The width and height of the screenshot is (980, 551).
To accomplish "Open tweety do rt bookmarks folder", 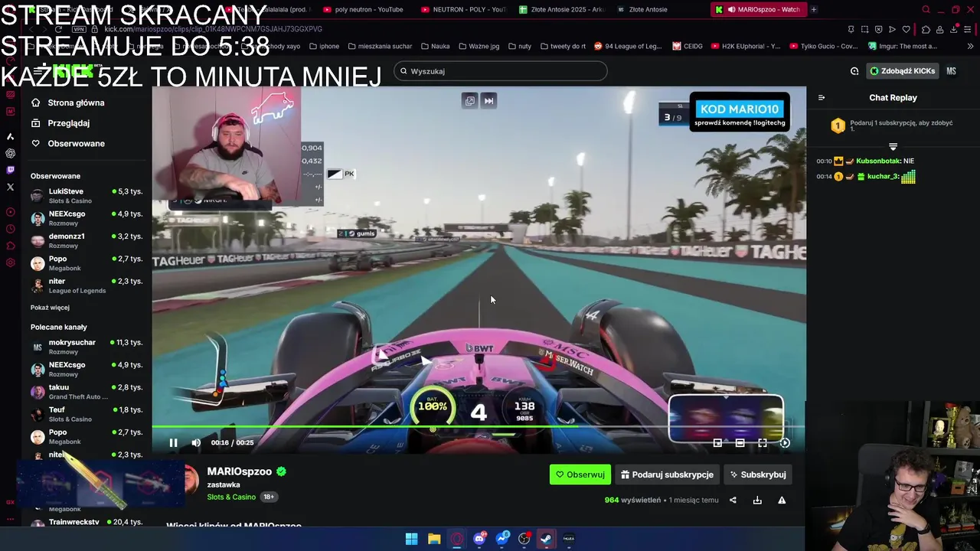I will pos(563,46).
